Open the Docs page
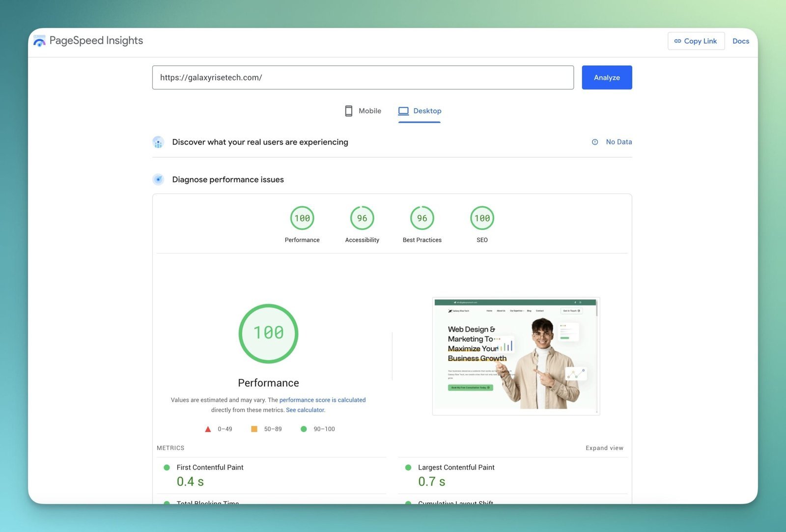The height and width of the screenshot is (532, 786). (x=741, y=41)
